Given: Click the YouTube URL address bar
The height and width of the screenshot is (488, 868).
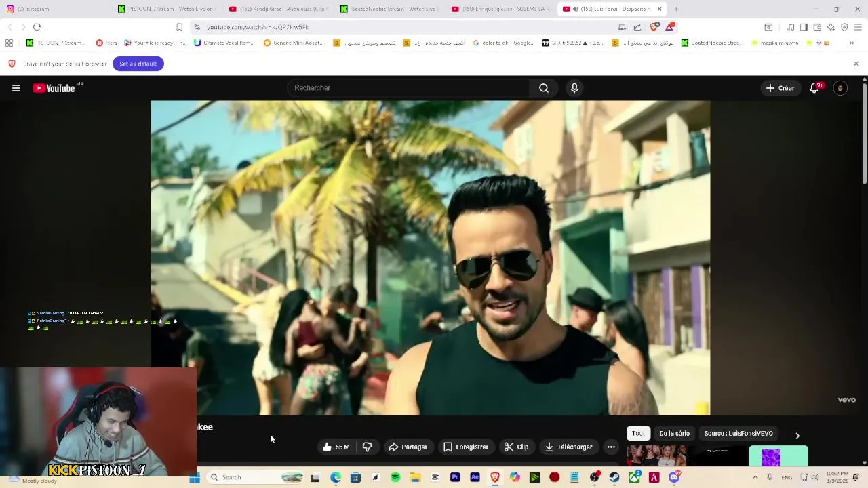Looking at the screenshot, I should tap(407, 27).
